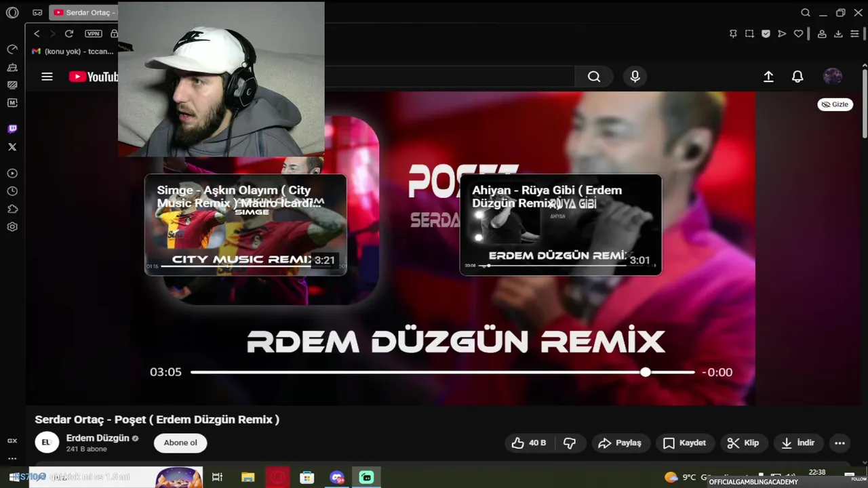Open the three-dots more actions below the video
868x488 pixels.
840,443
